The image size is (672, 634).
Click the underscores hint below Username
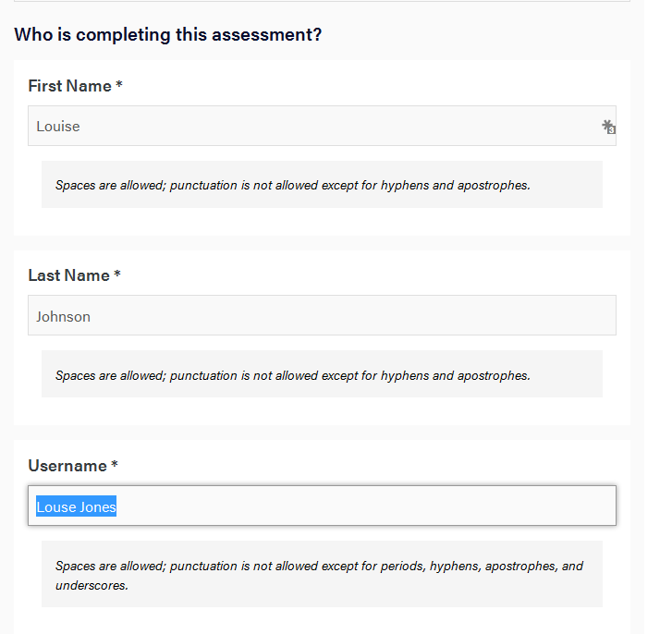pos(319,575)
